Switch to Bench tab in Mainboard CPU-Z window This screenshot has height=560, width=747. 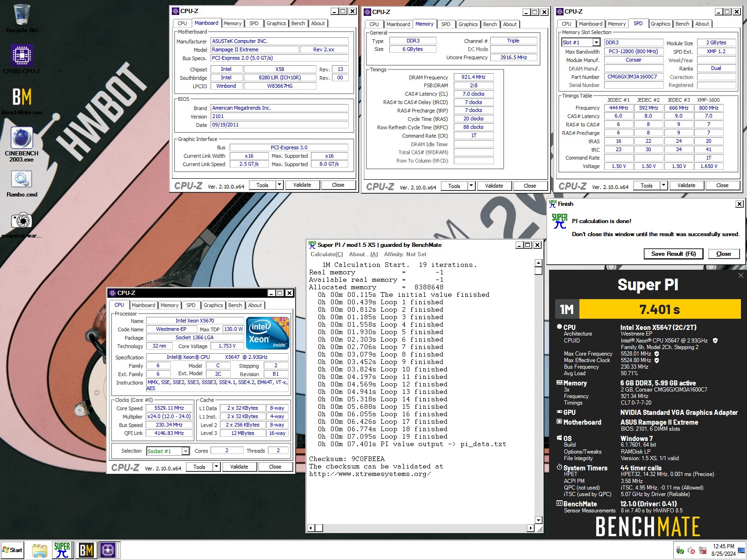tap(298, 23)
